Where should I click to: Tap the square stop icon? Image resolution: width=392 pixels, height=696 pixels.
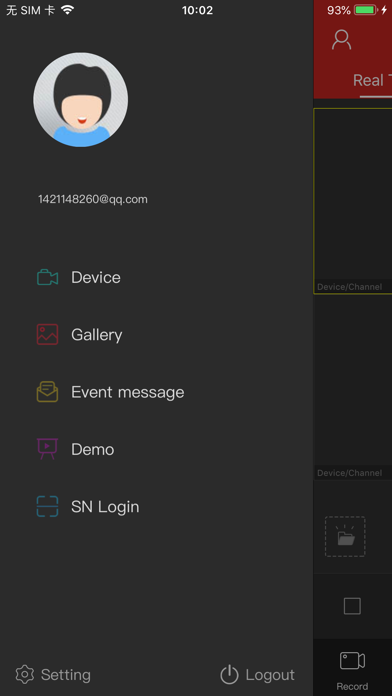click(352, 606)
